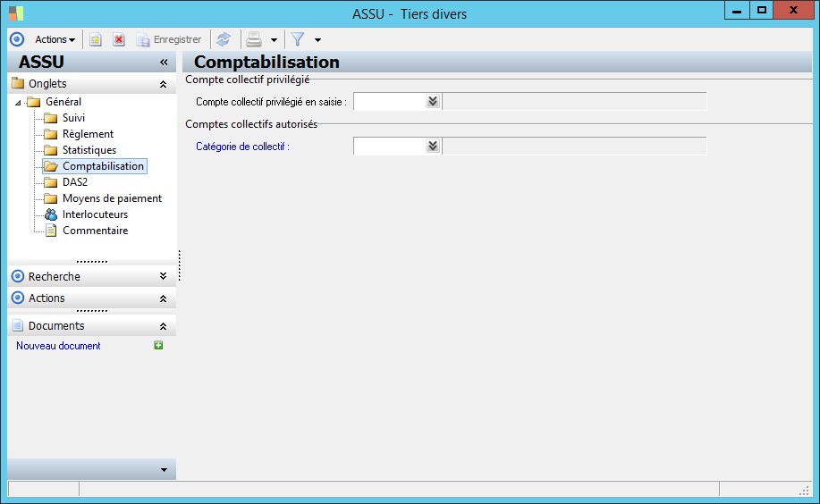Collapse the Actions side section
Image resolution: width=820 pixels, height=504 pixels.
[x=163, y=298]
